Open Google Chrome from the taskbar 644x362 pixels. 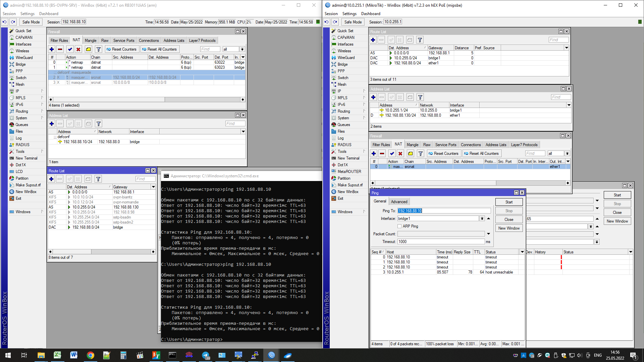pyautogui.click(x=90, y=355)
